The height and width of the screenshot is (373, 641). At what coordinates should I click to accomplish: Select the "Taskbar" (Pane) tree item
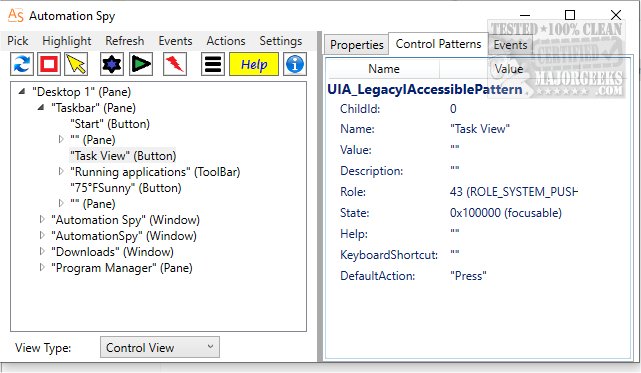[93, 108]
